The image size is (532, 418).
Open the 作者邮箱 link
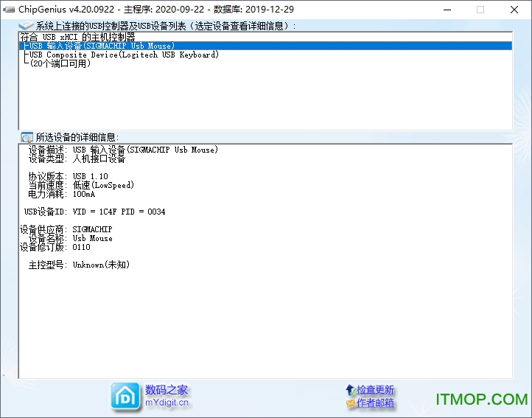point(375,403)
